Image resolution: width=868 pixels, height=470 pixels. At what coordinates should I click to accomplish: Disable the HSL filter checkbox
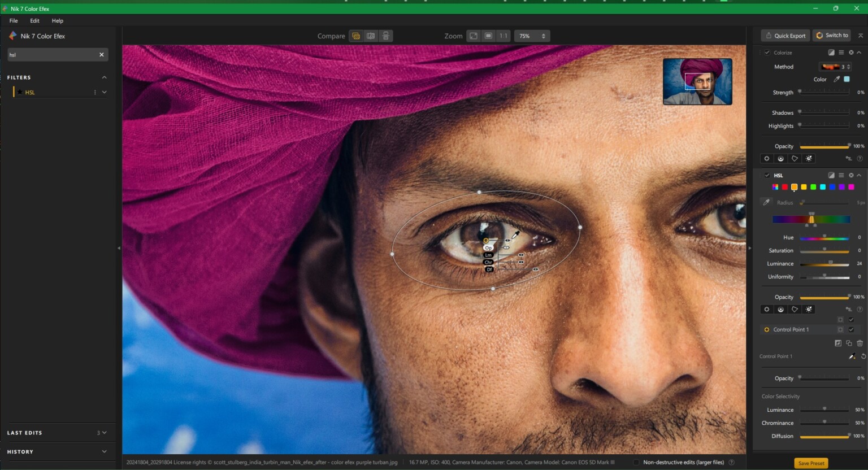[767, 175]
